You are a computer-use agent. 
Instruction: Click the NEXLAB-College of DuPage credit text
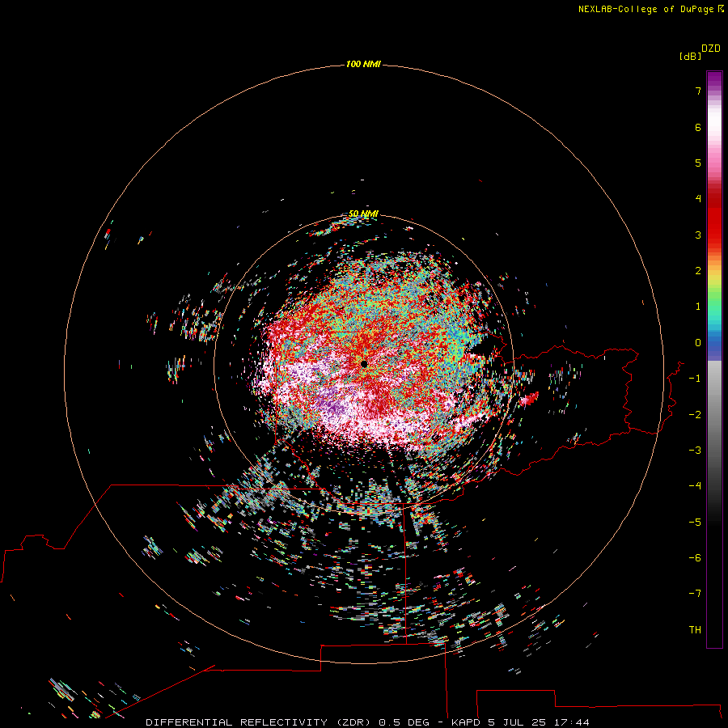click(645, 9)
